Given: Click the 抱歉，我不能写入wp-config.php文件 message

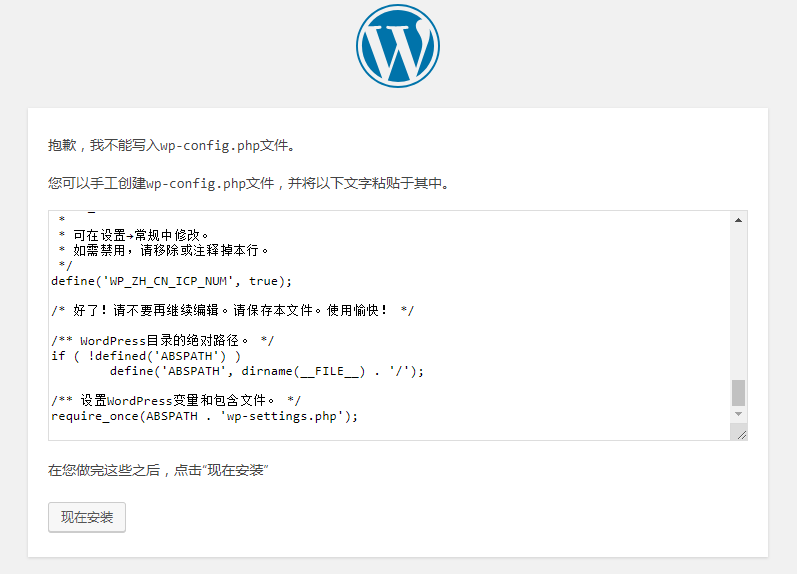Looking at the screenshot, I should (171, 146).
